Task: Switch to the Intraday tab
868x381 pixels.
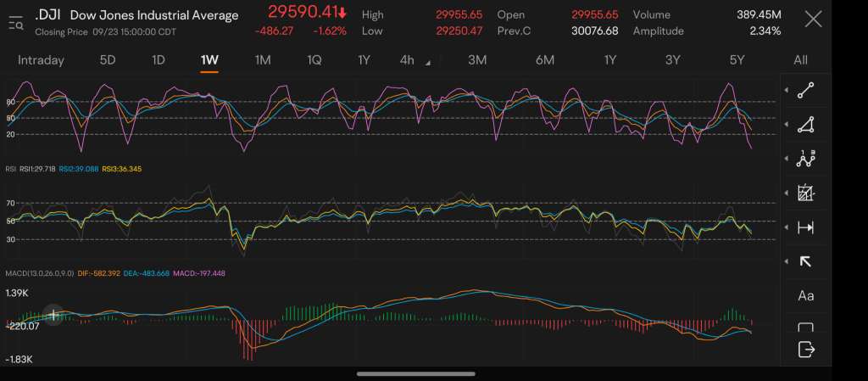Action: coord(41,60)
